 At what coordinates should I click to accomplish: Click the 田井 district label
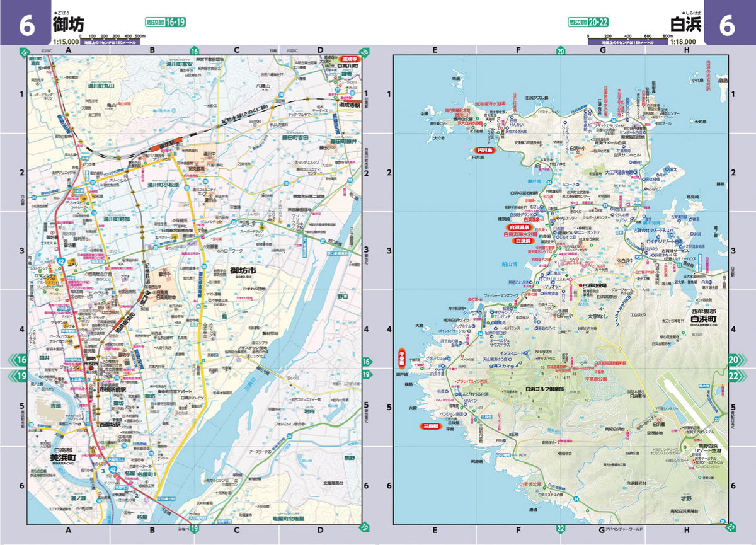[x=44, y=357]
